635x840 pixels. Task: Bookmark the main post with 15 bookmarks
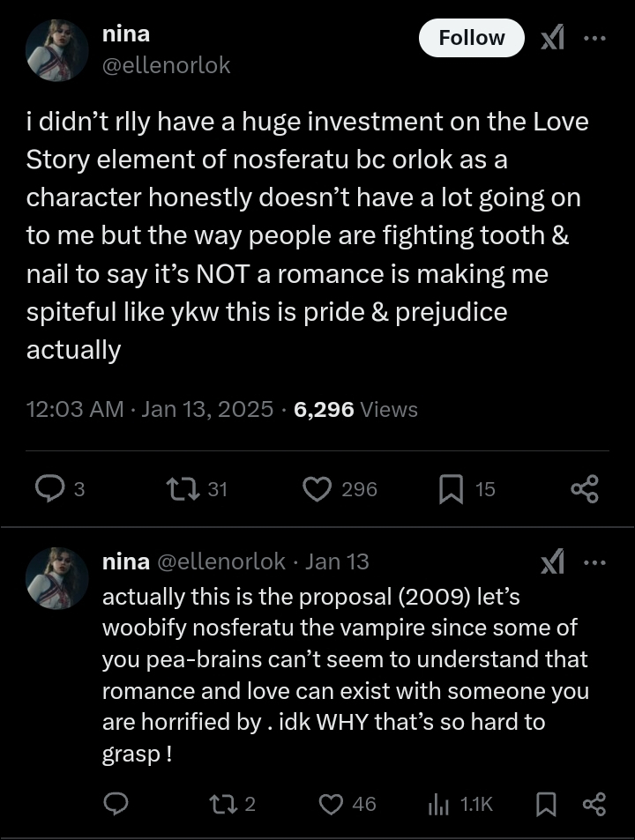click(x=451, y=488)
